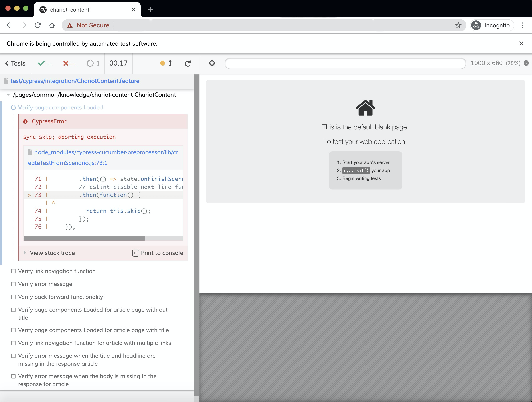Print the CypressError to console
The height and width of the screenshot is (402, 532).
pyautogui.click(x=158, y=253)
